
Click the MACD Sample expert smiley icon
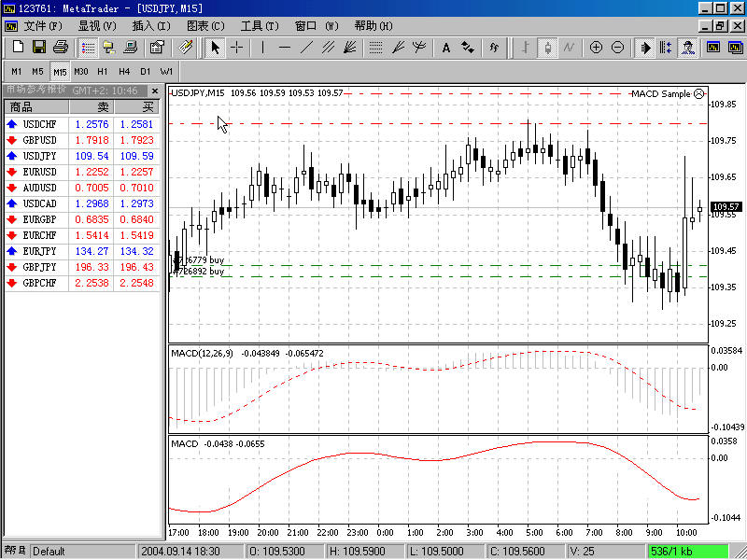[698, 94]
